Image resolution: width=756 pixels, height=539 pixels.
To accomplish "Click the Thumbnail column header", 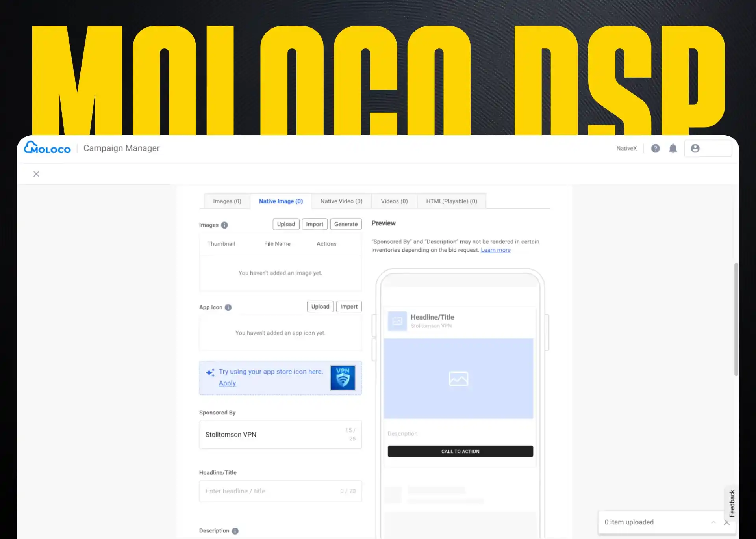I will [221, 244].
